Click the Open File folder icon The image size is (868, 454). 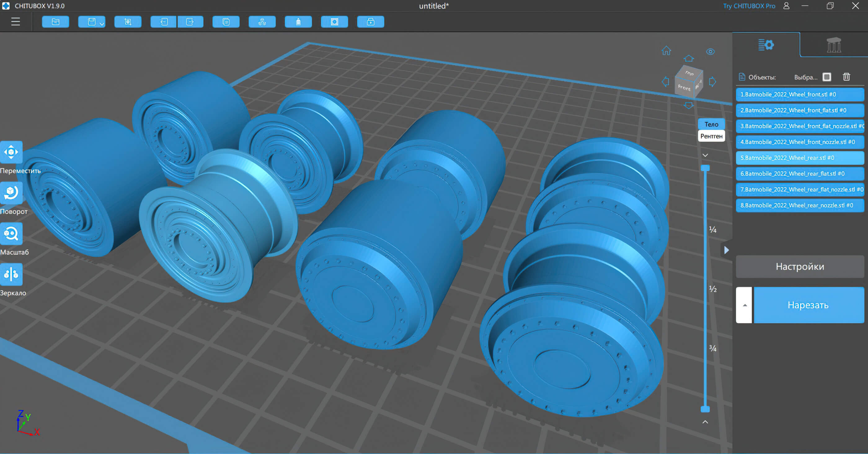55,22
